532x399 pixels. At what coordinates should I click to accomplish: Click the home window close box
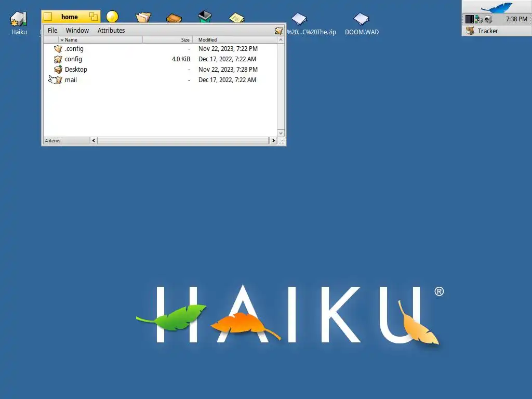(x=48, y=17)
